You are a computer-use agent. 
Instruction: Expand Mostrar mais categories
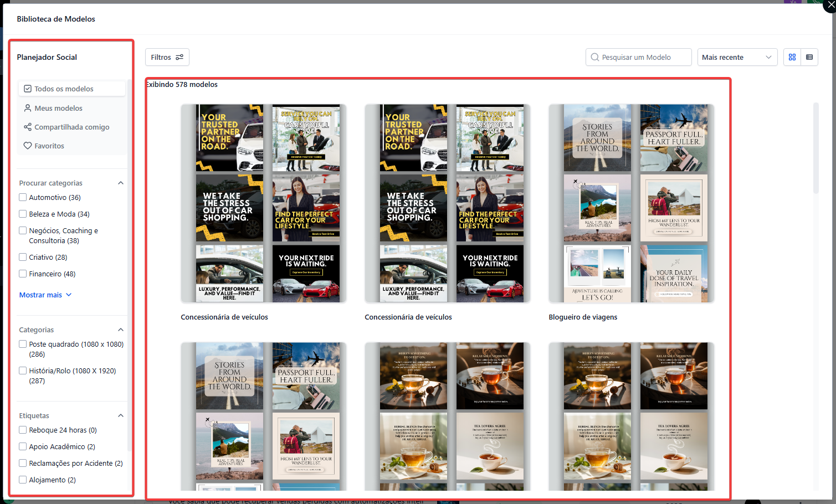pos(45,295)
